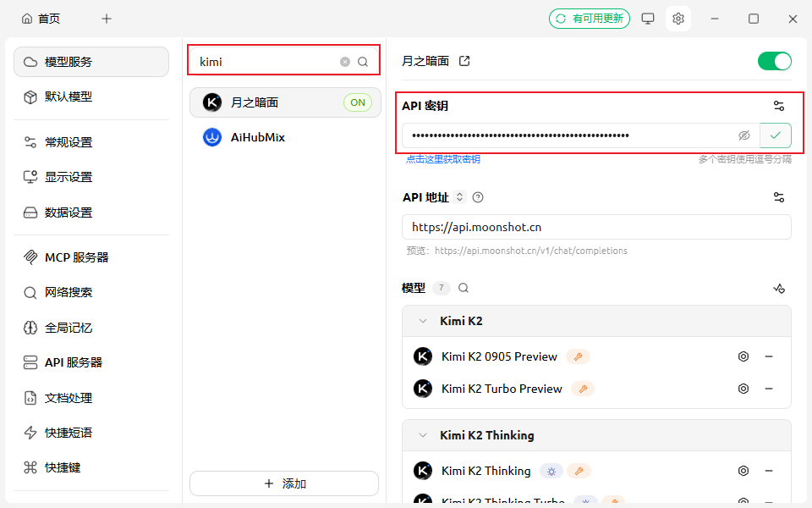Click the API 地址 input field
The width and height of the screenshot is (812, 508).
point(596,227)
